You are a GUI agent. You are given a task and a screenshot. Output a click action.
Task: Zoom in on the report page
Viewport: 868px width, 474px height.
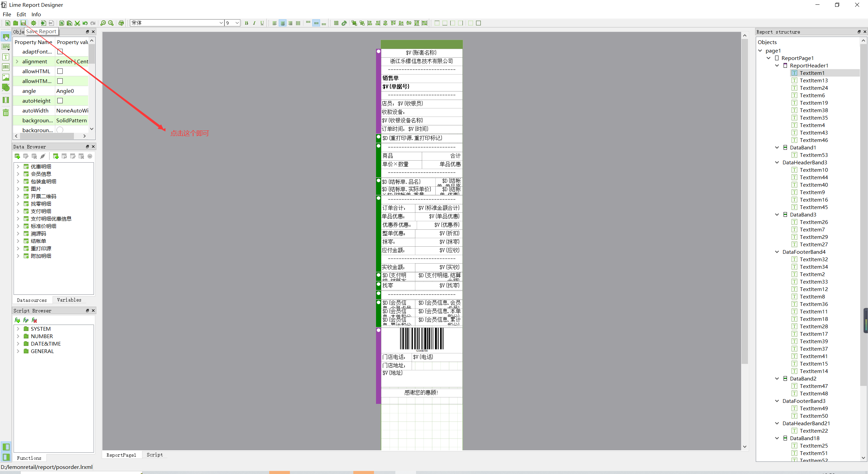click(103, 23)
